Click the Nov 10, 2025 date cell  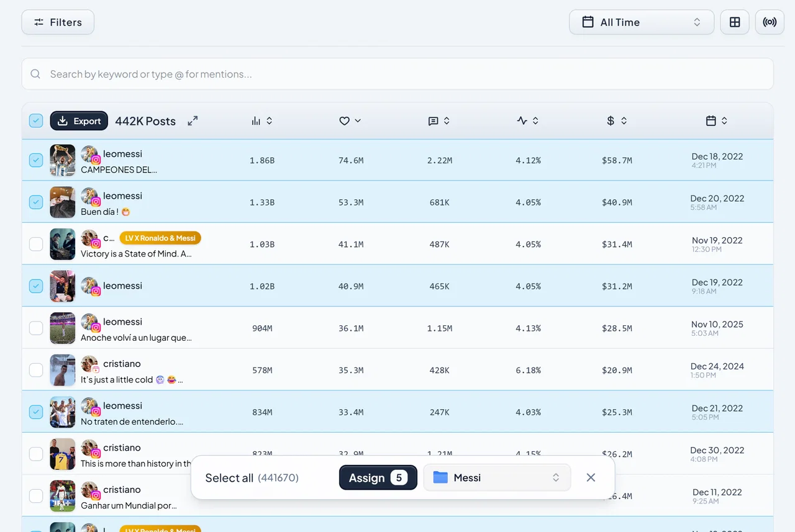tap(717, 328)
